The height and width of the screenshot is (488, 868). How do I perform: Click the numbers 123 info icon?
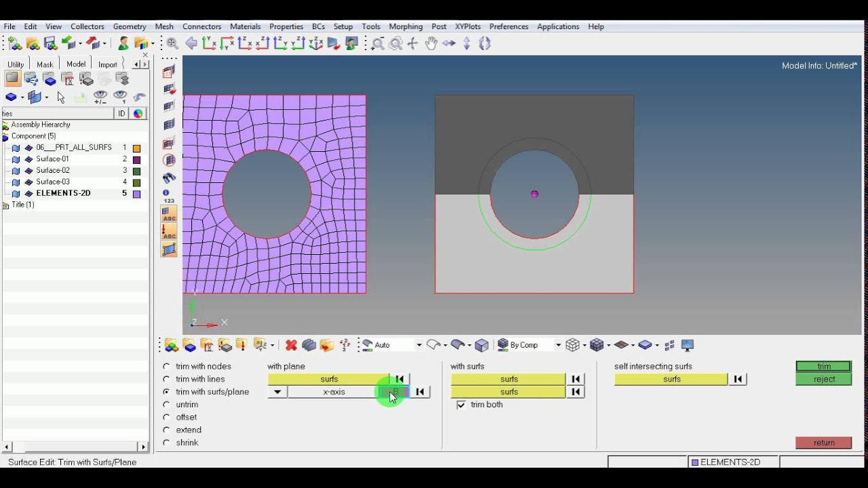pos(169,197)
